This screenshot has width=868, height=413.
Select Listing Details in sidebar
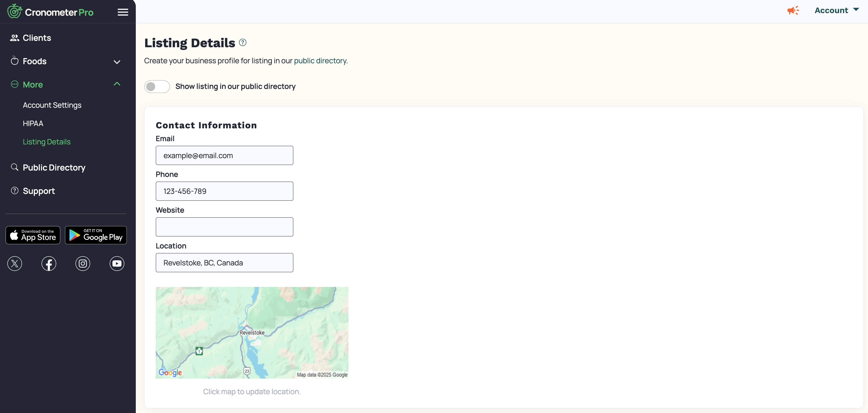point(47,142)
